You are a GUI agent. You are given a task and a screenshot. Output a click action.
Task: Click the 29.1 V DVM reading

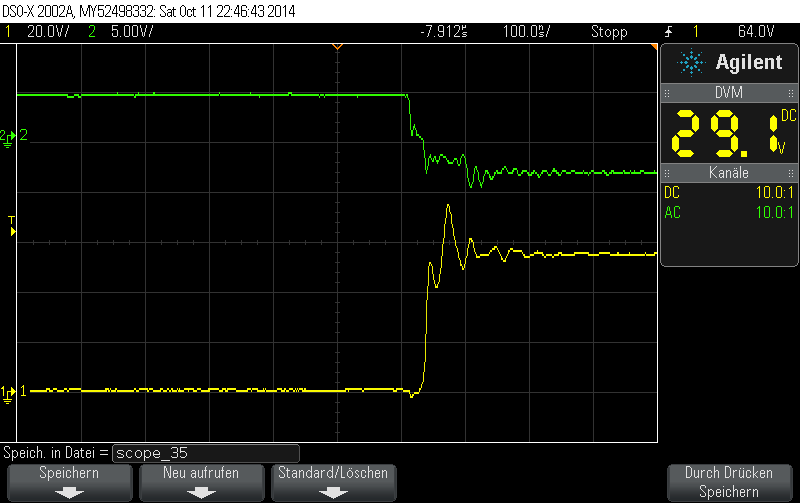[732, 134]
